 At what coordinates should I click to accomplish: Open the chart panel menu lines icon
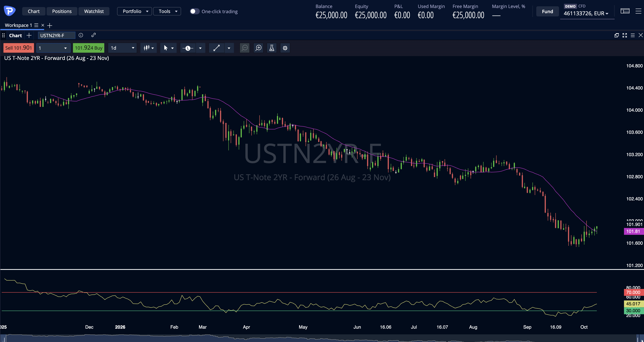click(633, 35)
